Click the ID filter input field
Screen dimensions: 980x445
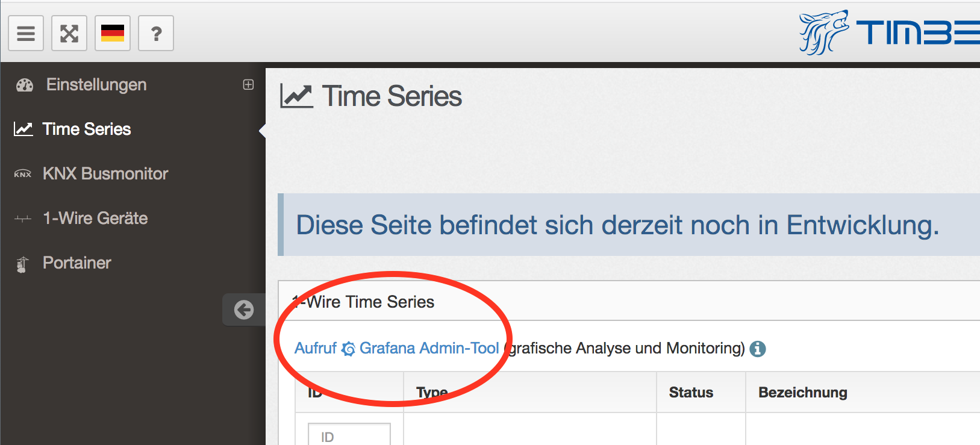(349, 435)
